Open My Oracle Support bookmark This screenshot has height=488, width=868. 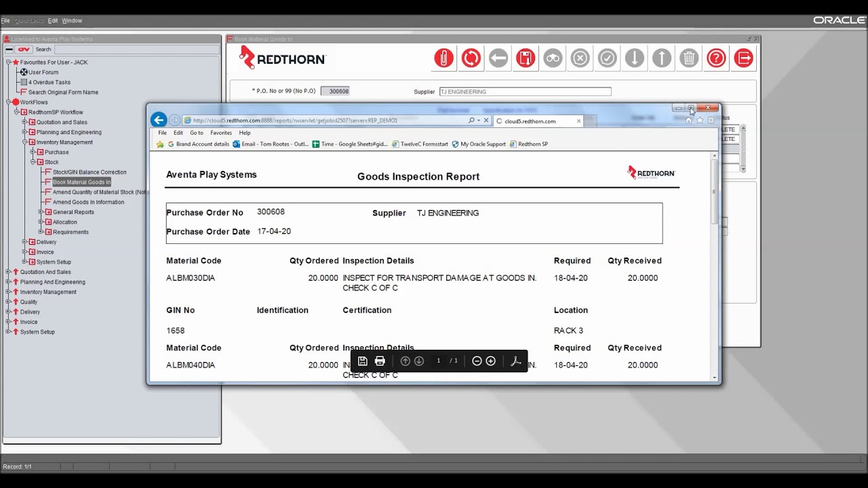(479, 144)
